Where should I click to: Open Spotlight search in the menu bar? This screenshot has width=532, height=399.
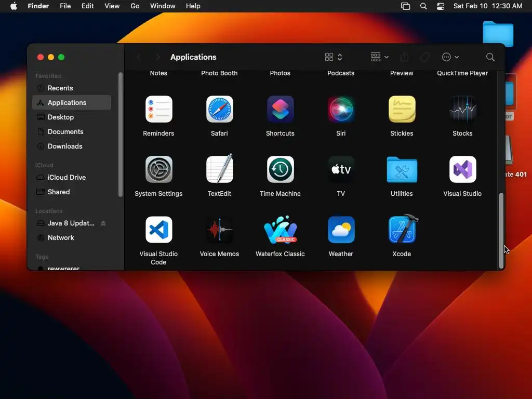(x=423, y=6)
